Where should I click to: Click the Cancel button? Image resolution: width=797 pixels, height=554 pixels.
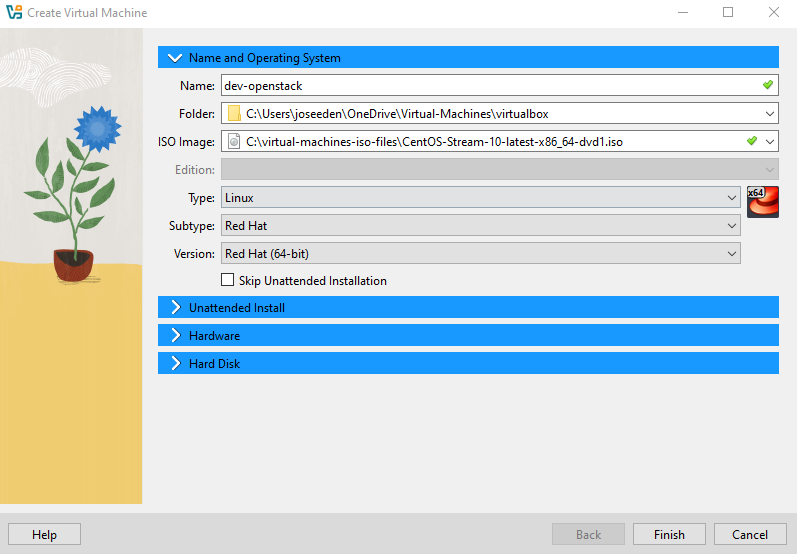pos(749,535)
